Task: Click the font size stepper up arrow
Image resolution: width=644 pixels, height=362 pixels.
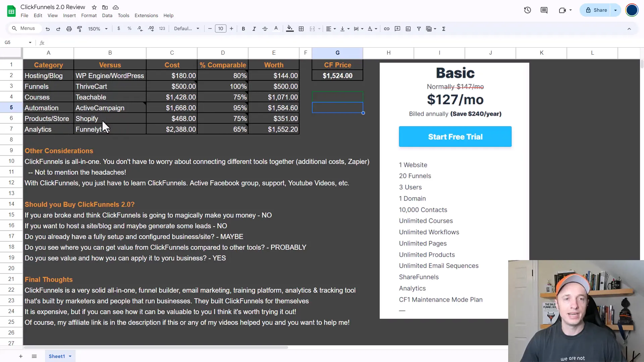Action: (231, 29)
